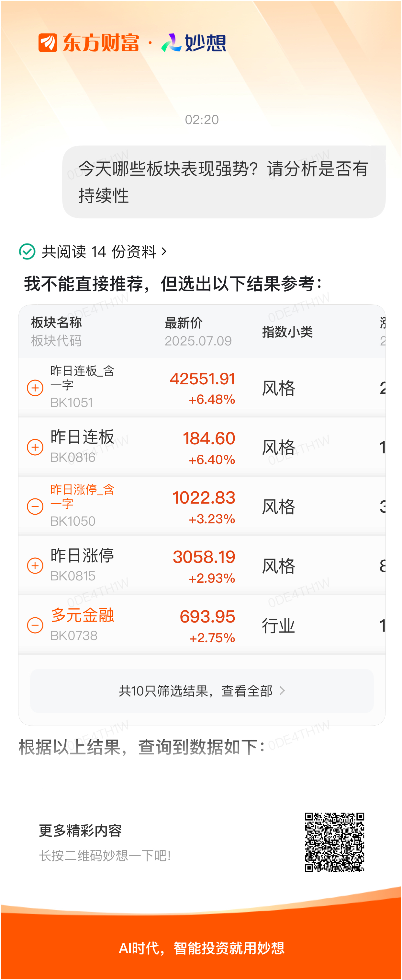The height and width of the screenshot is (980, 402).
Task: Click the green checkmark reading-status icon
Action: 27,251
